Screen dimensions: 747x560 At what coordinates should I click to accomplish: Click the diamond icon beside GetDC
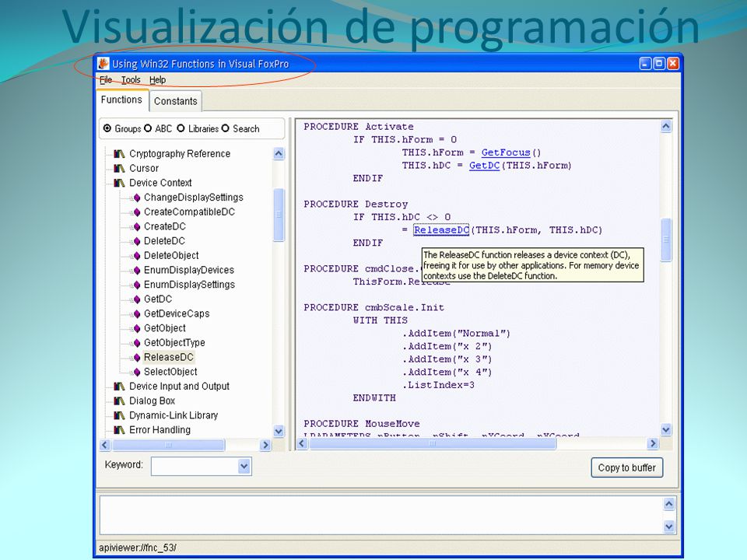point(137,299)
